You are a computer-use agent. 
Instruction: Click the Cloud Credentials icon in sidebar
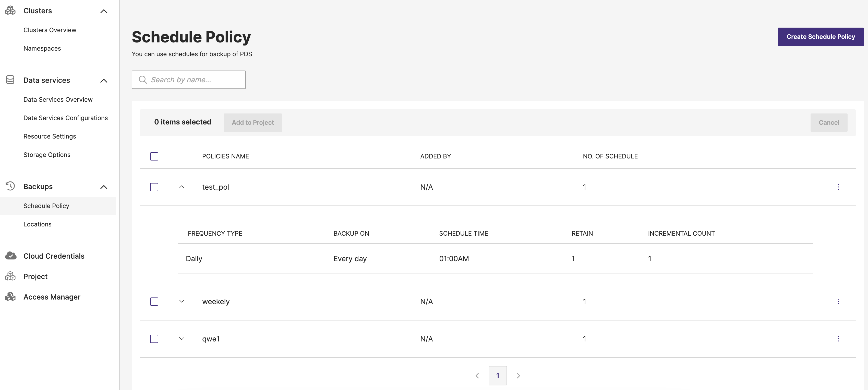[10, 255]
